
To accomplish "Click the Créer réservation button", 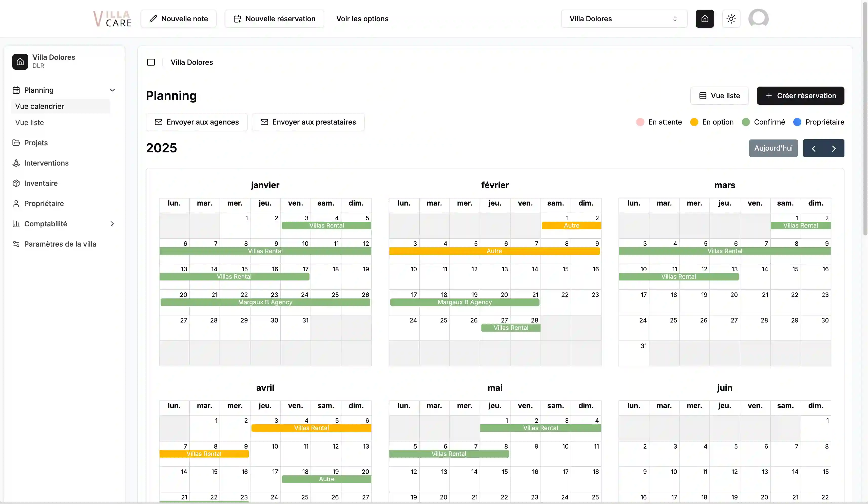I will click(800, 96).
